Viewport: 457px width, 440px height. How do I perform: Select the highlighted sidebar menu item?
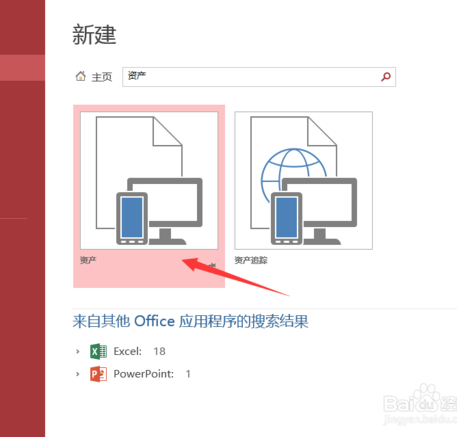pyautogui.click(x=22, y=68)
